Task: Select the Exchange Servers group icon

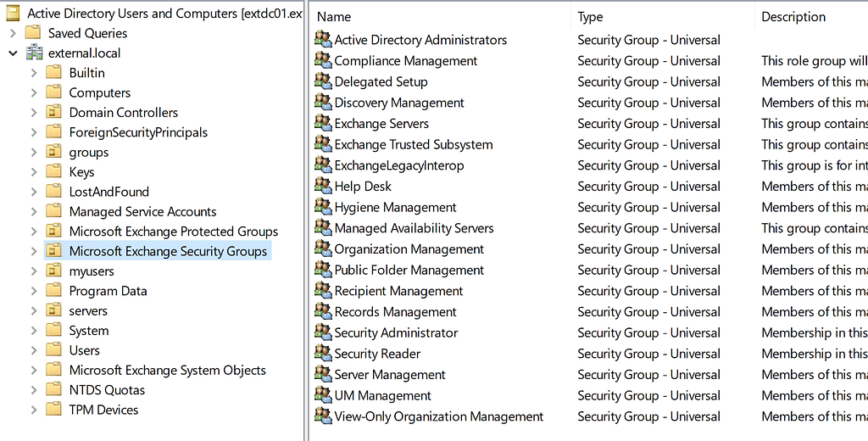Action: coord(323,122)
